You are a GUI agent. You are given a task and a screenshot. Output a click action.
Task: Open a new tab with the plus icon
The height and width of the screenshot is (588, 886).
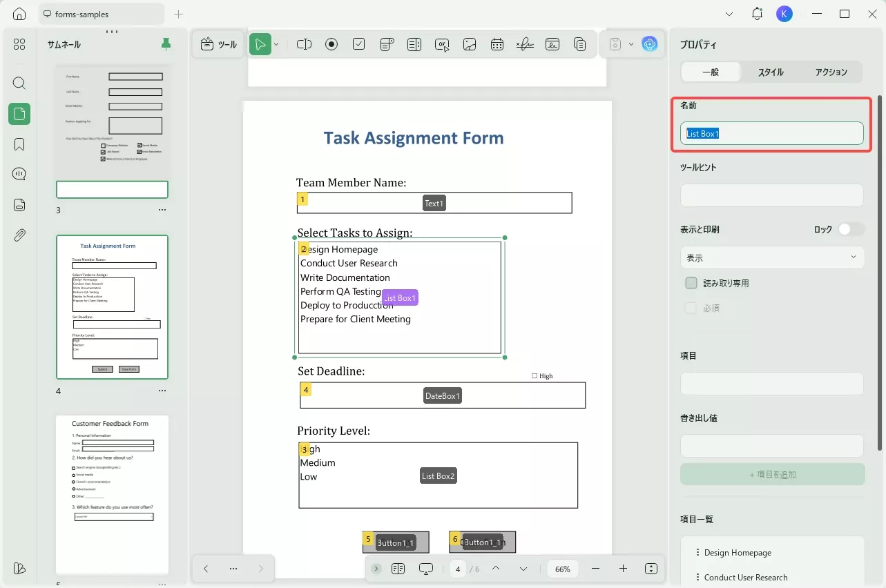(178, 14)
